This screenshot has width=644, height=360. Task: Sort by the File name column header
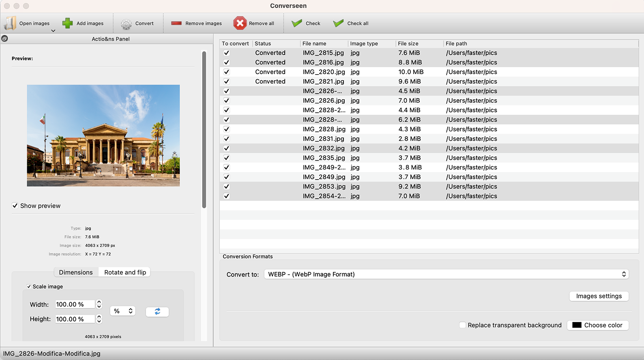[324, 43]
